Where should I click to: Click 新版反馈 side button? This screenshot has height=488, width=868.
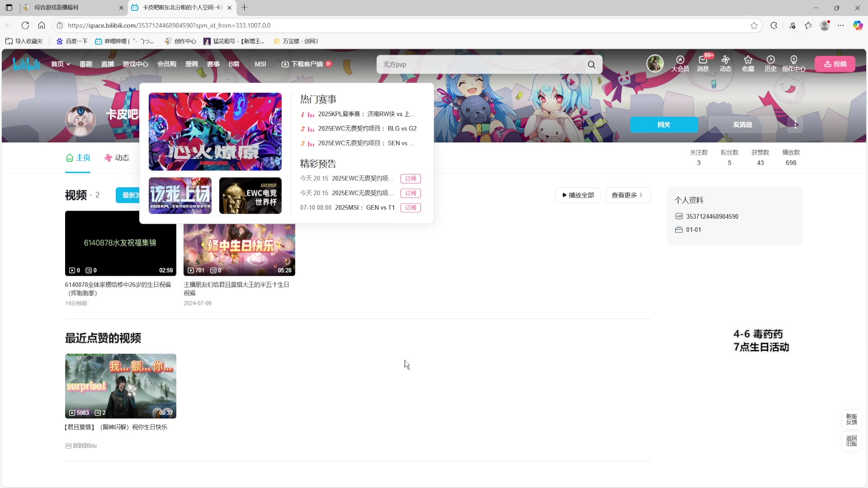pos(852,419)
